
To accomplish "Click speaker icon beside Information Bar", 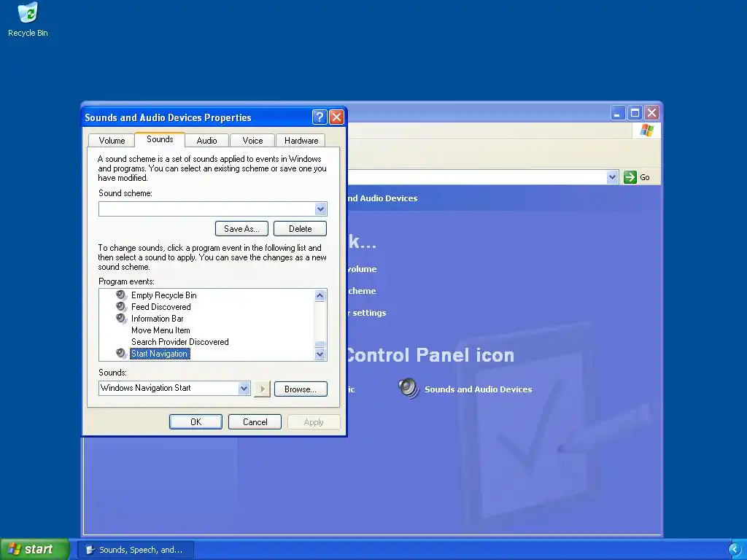I will 122,319.
